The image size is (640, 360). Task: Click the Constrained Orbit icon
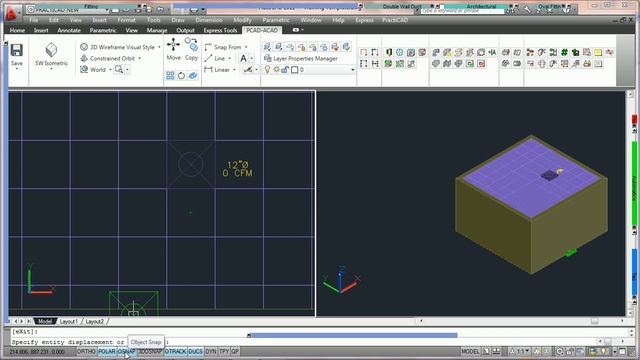84,58
